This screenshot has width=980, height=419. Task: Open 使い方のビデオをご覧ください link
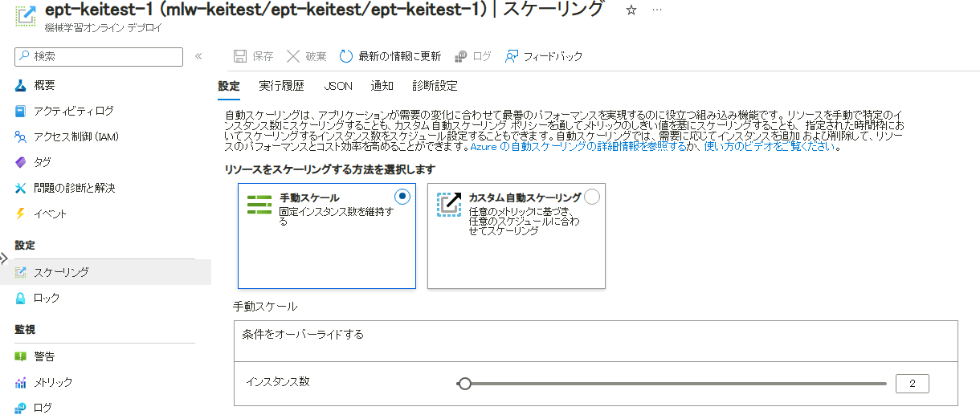click(x=771, y=148)
